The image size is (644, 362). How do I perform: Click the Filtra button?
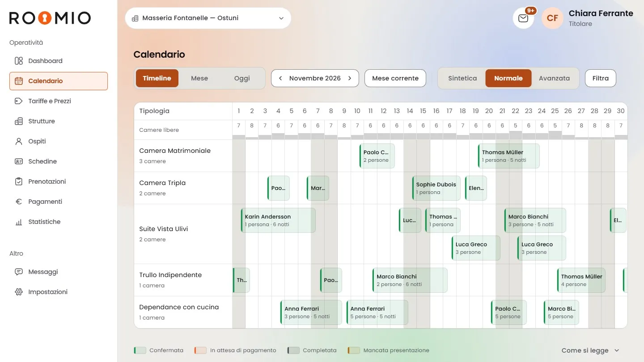pyautogui.click(x=601, y=78)
